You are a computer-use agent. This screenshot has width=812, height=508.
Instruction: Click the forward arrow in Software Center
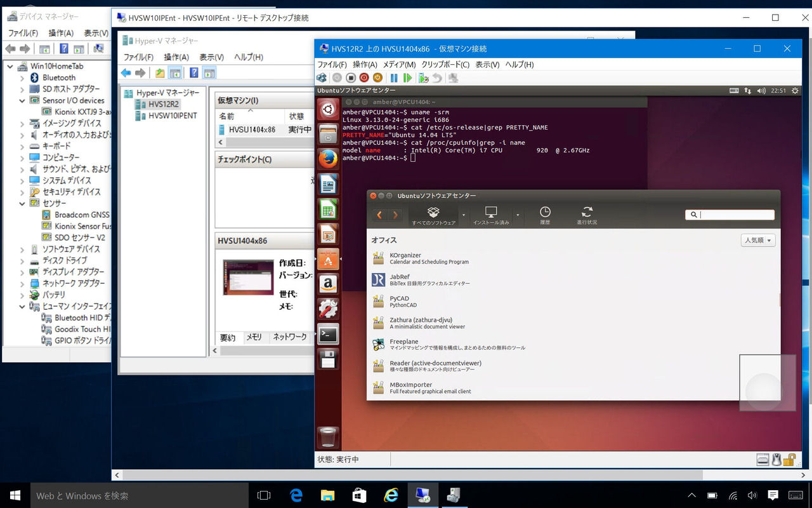coord(395,215)
